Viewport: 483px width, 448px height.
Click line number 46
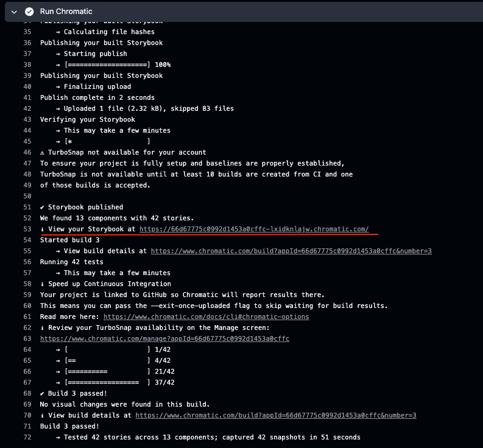tap(27, 152)
